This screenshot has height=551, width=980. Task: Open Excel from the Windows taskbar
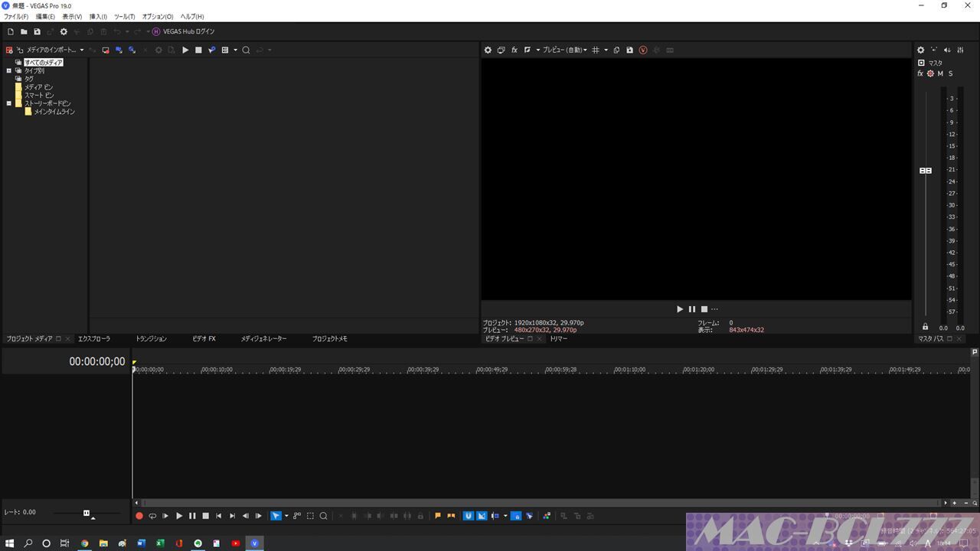tap(160, 543)
